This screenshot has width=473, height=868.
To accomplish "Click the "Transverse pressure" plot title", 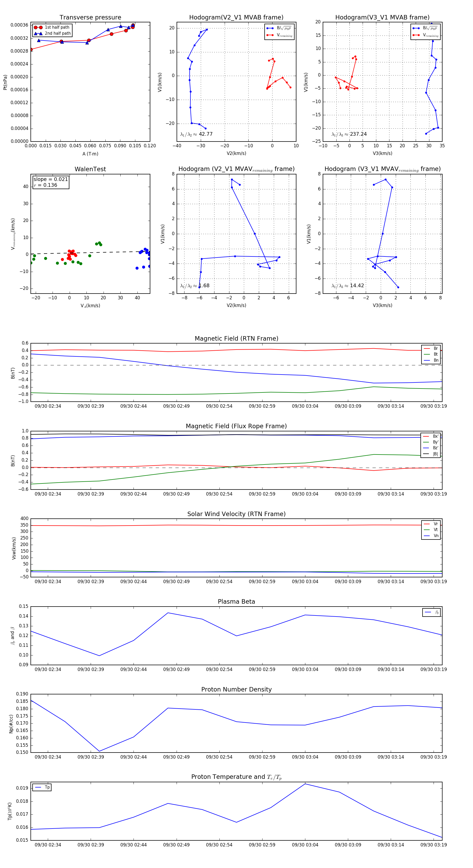I will point(90,17).
